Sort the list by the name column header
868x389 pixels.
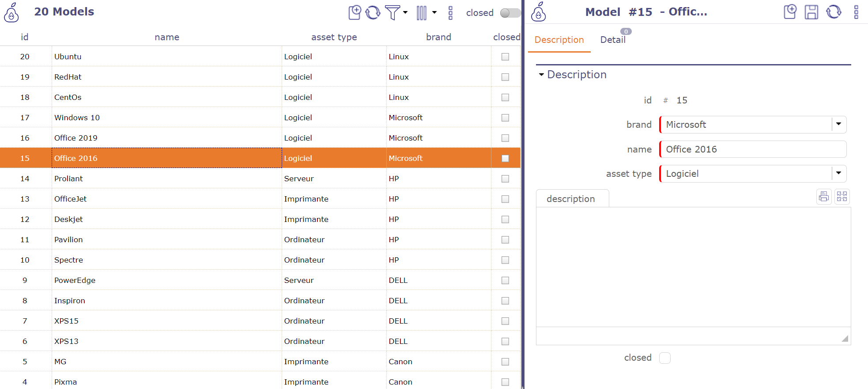[167, 37]
